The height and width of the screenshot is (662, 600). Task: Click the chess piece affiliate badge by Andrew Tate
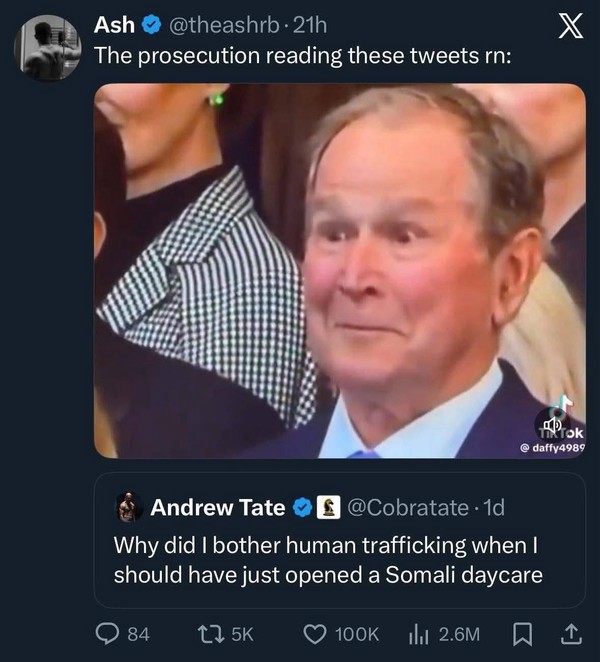[327, 508]
